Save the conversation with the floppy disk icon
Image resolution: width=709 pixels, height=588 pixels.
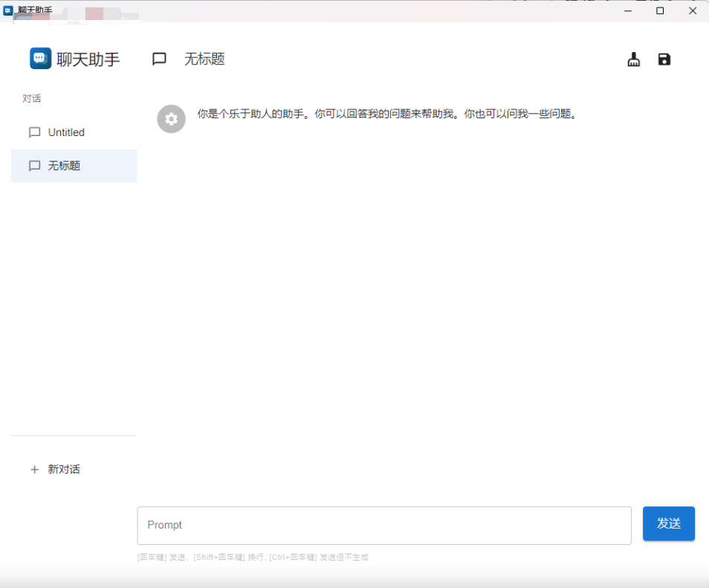[x=664, y=59]
